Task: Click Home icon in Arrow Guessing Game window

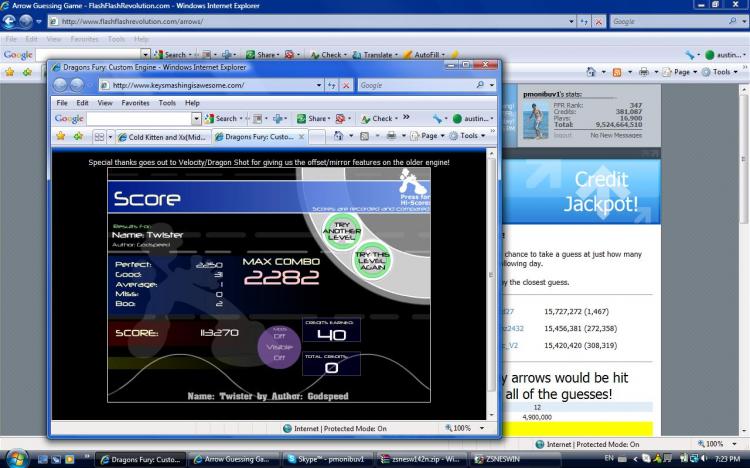Action: pyautogui.click(x=591, y=72)
